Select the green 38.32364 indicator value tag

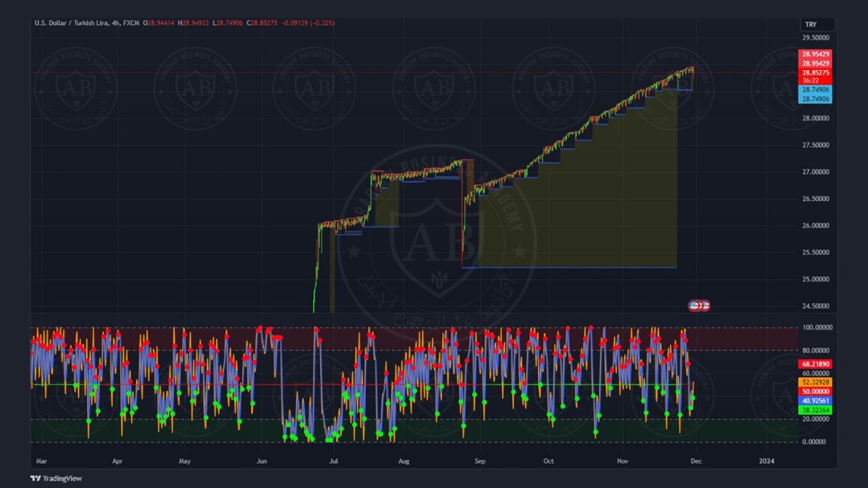pos(815,410)
